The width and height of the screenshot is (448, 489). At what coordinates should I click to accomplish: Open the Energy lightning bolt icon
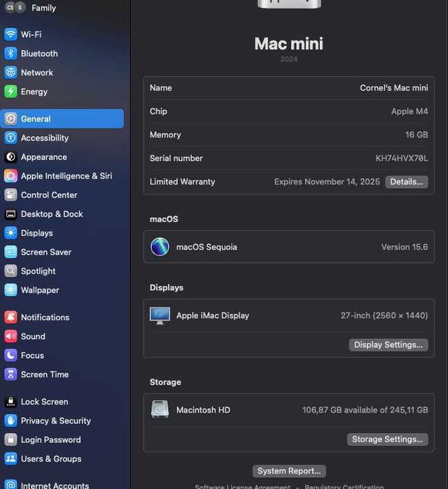pyautogui.click(x=10, y=92)
